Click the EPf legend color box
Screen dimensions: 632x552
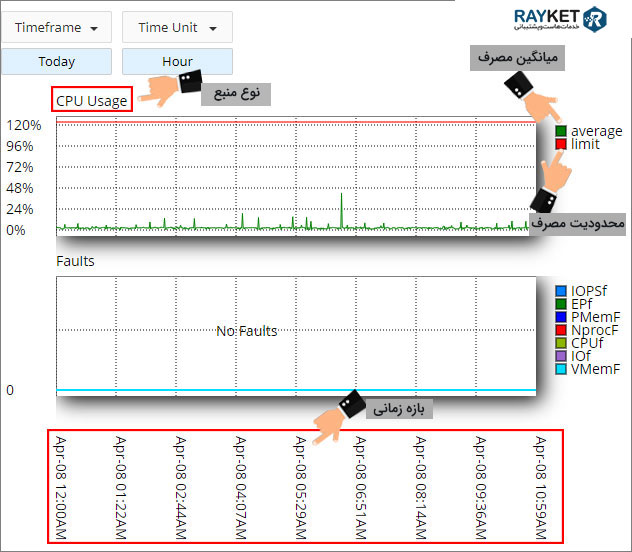coord(561,304)
